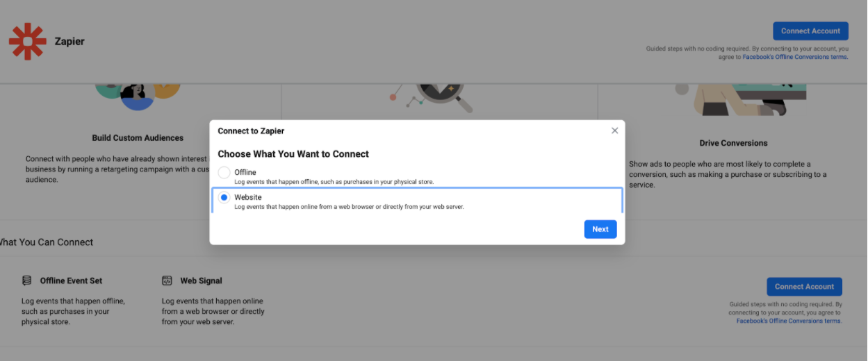Click the Zapier logo icon

tap(27, 41)
